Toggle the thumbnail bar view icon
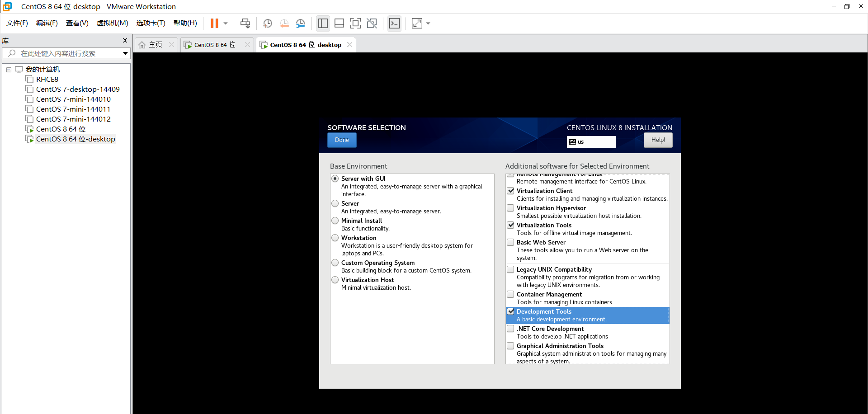 pos(339,24)
